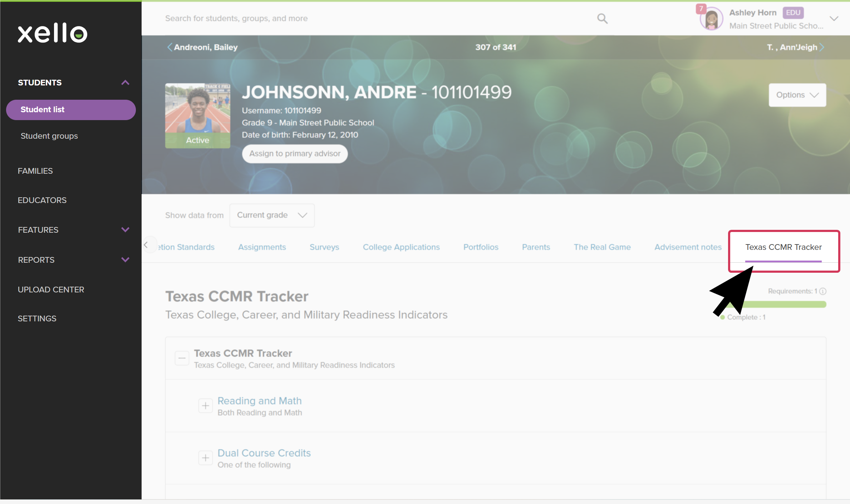The height and width of the screenshot is (504, 850).
Task: Open Student groups in sidebar
Action: click(x=49, y=136)
